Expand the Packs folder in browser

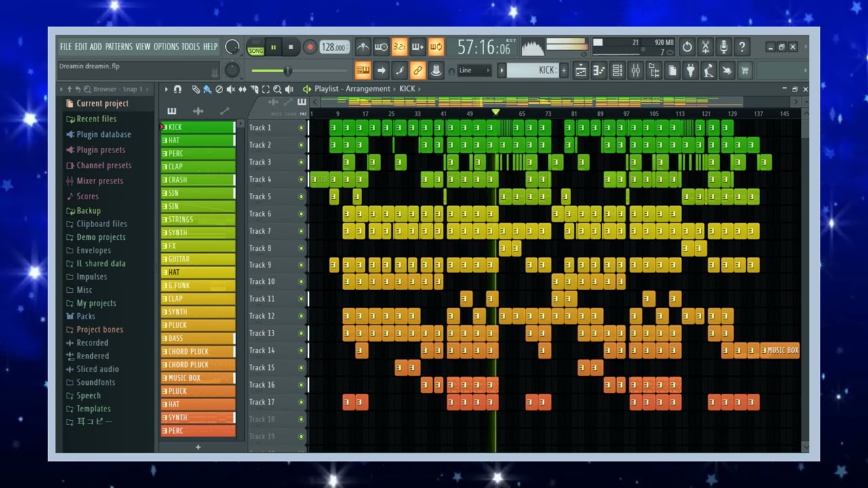(x=85, y=317)
